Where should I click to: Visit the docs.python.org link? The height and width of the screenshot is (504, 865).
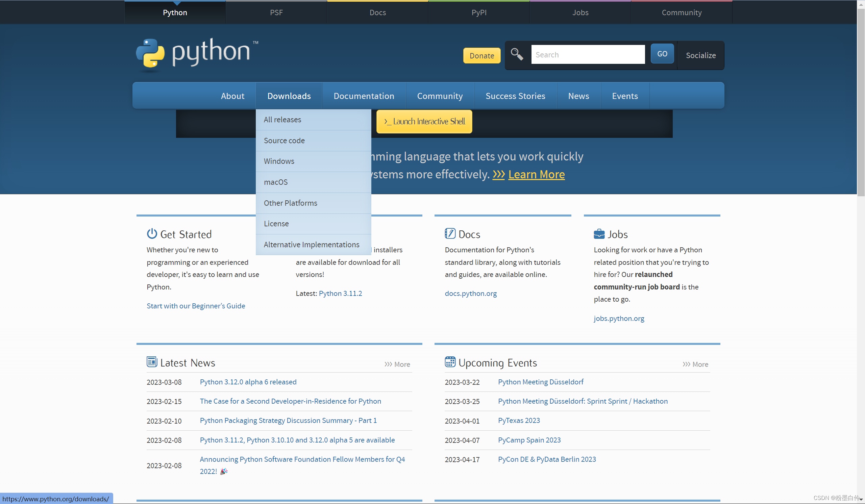click(471, 293)
